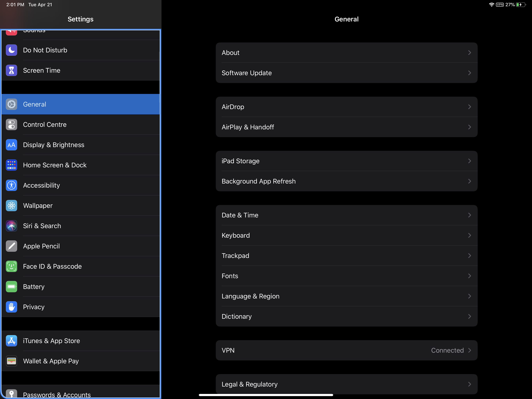Open Wallet & Apple Pay settings
The height and width of the screenshot is (399, 532).
pyautogui.click(x=81, y=361)
